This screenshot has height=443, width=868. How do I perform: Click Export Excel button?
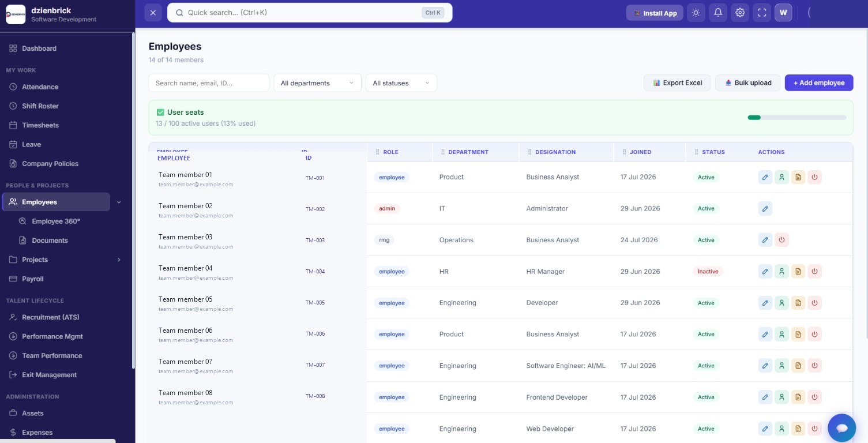click(677, 83)
